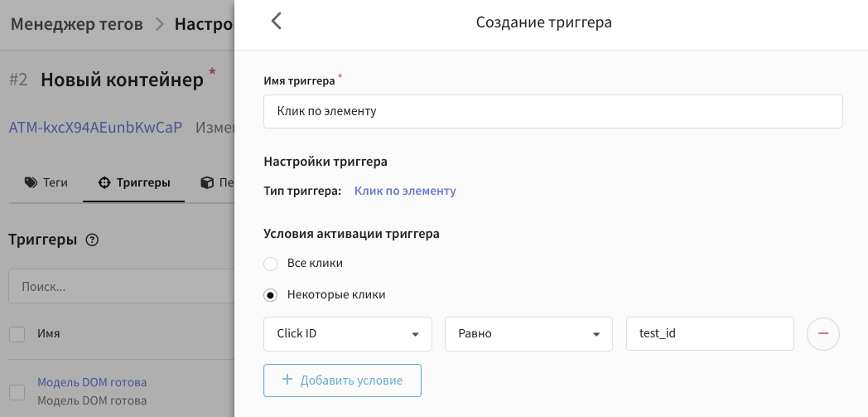Click the tag icon on Теги tab
868x417 pixels.
pyautogui.click(x=31, y=182)
